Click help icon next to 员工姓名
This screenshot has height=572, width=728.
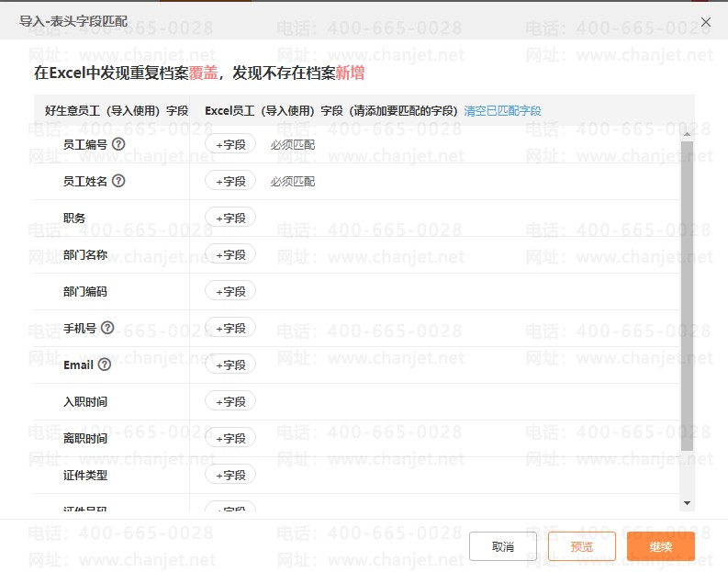(118, 181)
